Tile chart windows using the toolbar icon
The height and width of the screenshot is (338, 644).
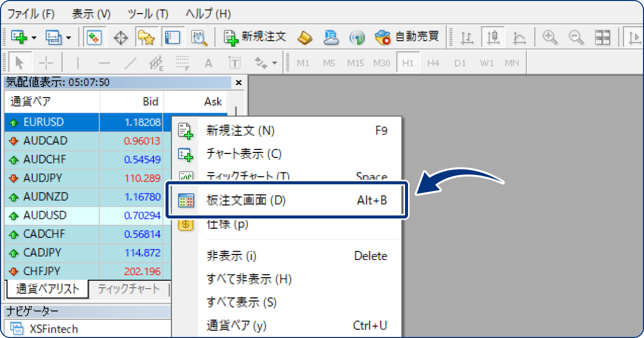pos(602,37)
